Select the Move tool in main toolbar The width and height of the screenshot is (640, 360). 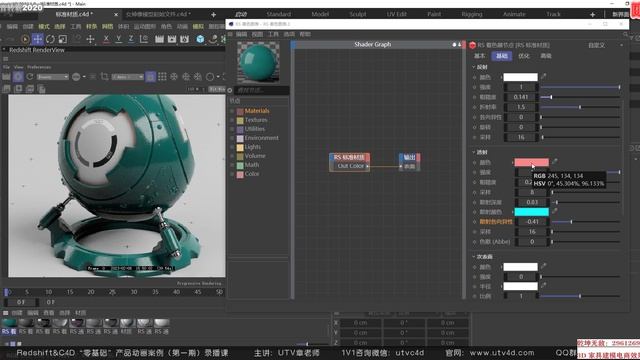pos(38,39)
